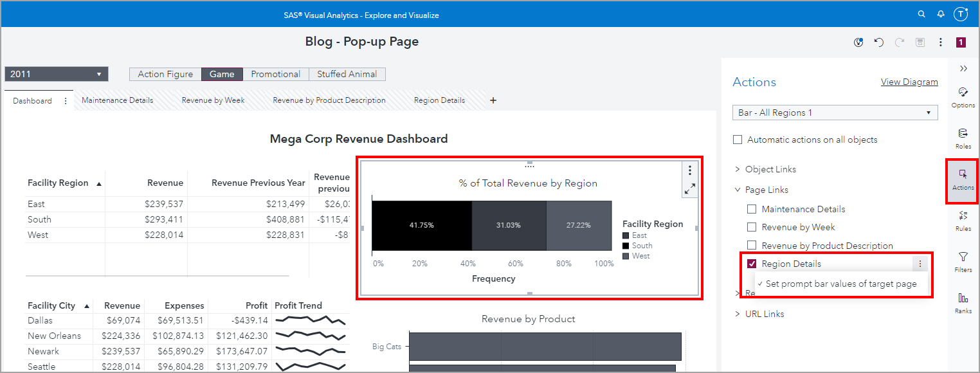Open the 2011 year dropdown
The width and height of the screenshot is (980, 373).
click(56, 74)
